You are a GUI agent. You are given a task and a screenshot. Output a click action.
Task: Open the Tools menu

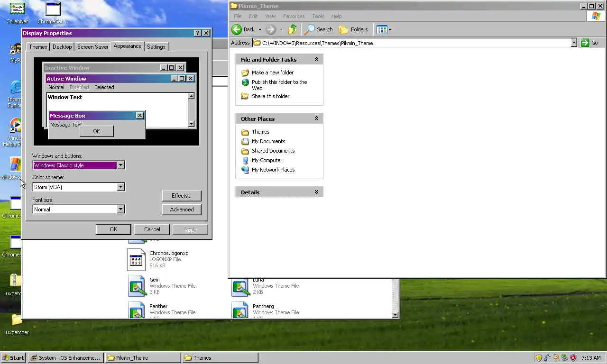click(318, 16)
